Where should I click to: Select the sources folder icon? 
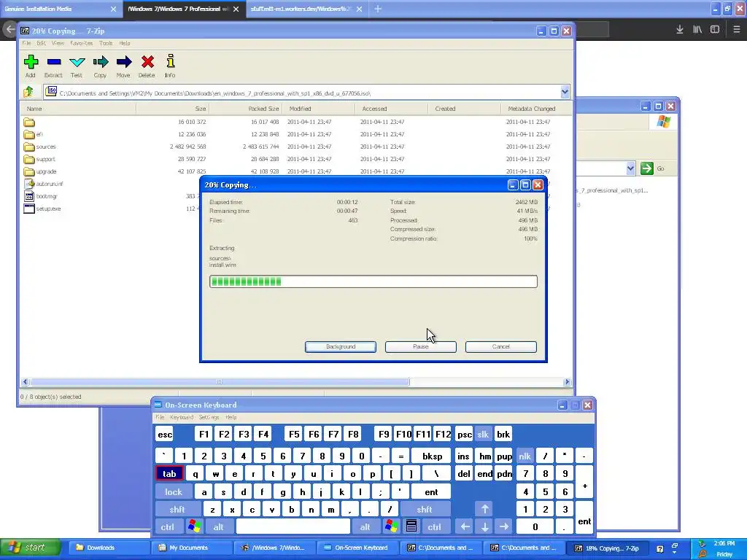tap(29, 147)
